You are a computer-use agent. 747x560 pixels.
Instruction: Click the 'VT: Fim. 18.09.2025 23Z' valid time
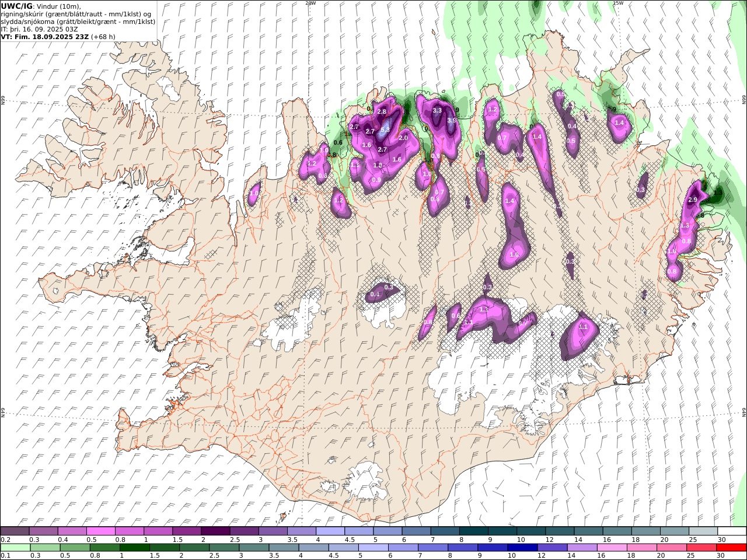(45, 37)
